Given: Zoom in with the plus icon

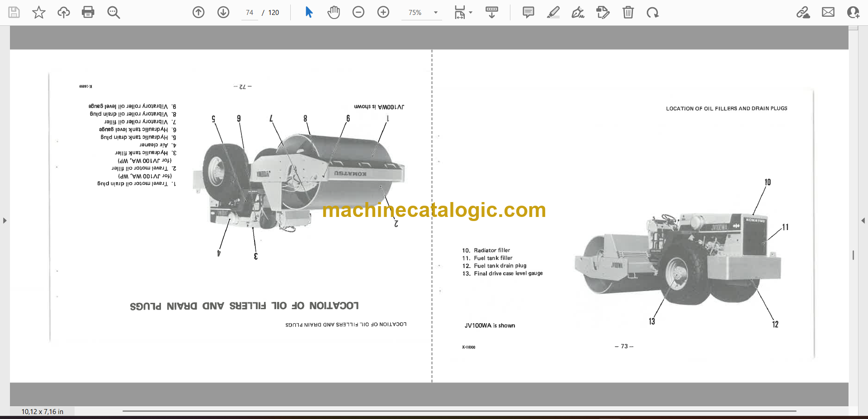Looking at the screenshot, I should 383,12.
